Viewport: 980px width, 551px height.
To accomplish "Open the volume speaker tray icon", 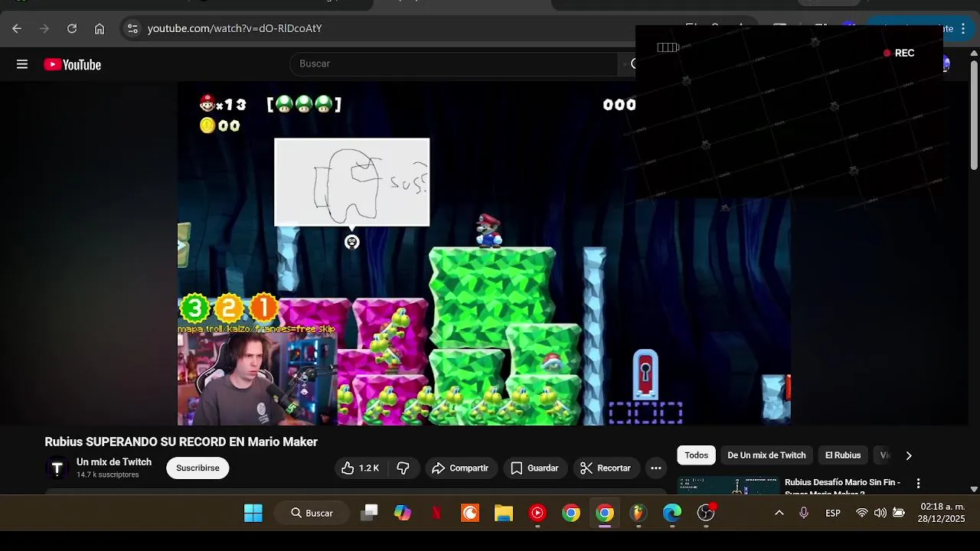I will coord(880,514).
